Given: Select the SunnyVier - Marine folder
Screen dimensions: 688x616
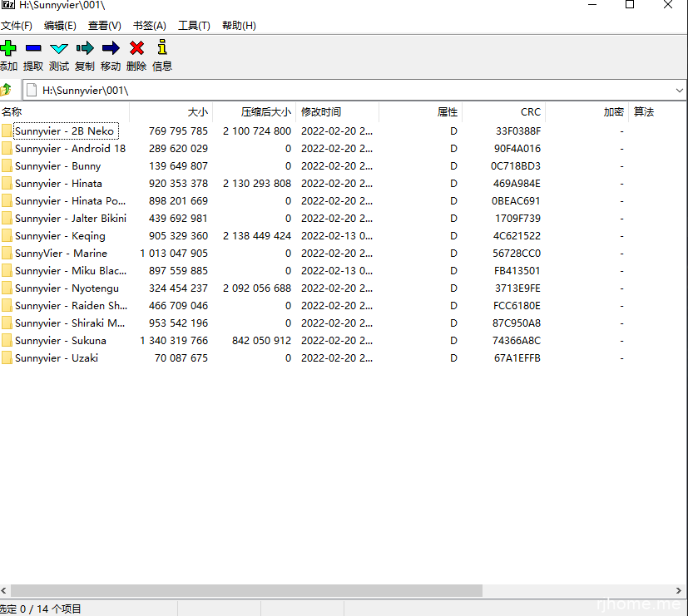Looking at the screenshot, I should tap(61, 254).
